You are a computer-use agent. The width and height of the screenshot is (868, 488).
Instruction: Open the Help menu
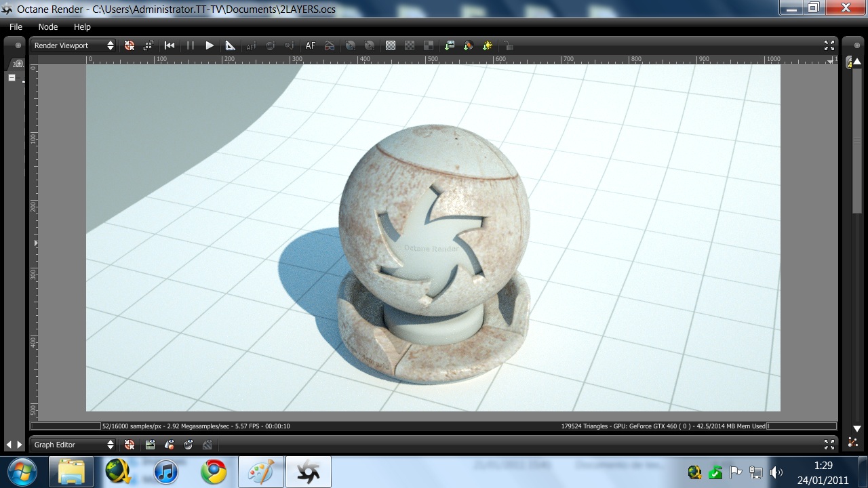click(x=82, y=27)
